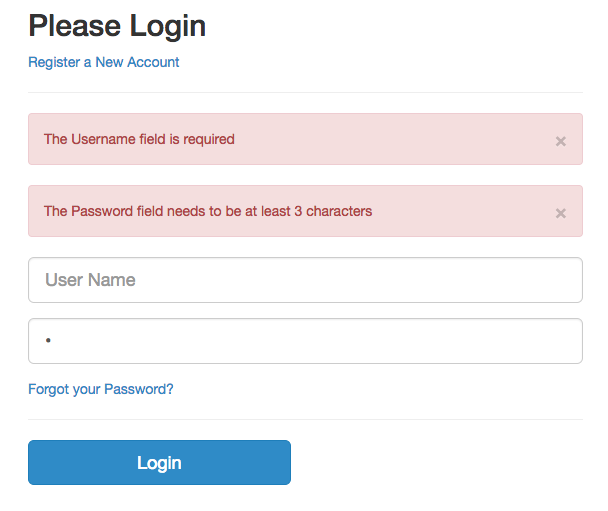The image size is (608, 511).
Task: Focus the User Name input field
Action: click(x=305, y=280)
